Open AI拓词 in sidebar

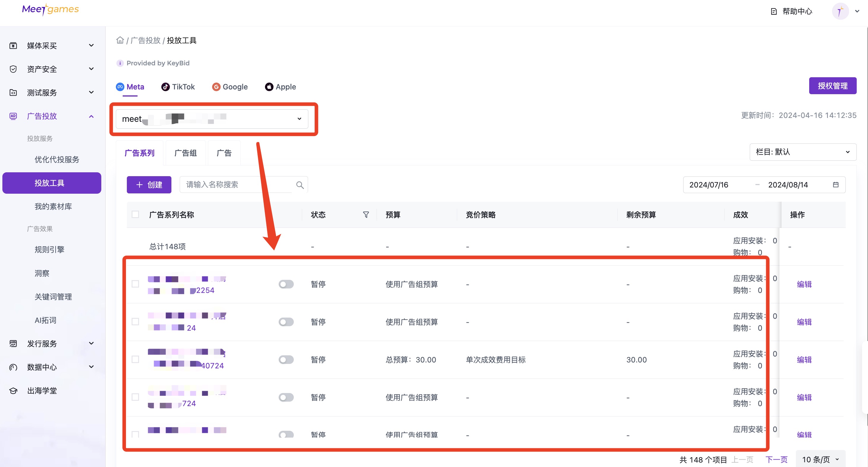coord(45,321)
